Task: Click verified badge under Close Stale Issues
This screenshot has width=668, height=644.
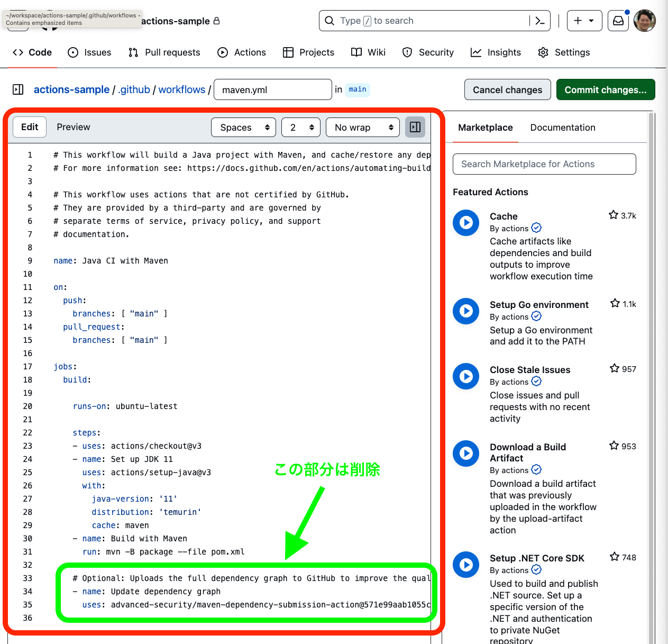Action: tap(536, 381)
